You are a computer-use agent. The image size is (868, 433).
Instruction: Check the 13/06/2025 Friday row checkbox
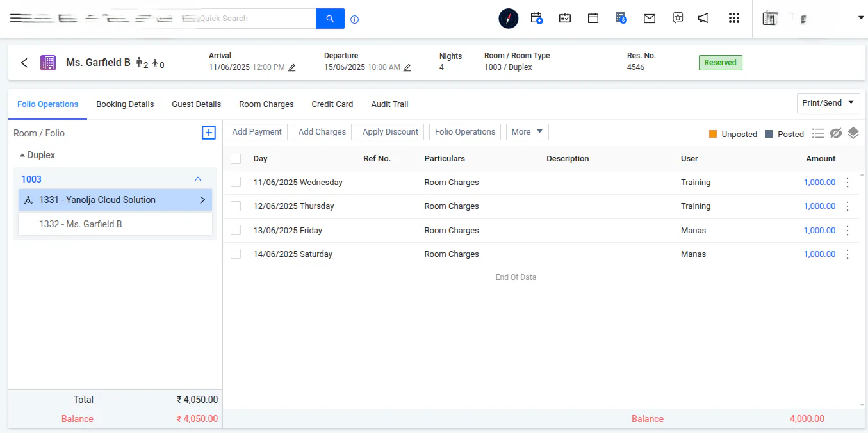tap(236, 230)
